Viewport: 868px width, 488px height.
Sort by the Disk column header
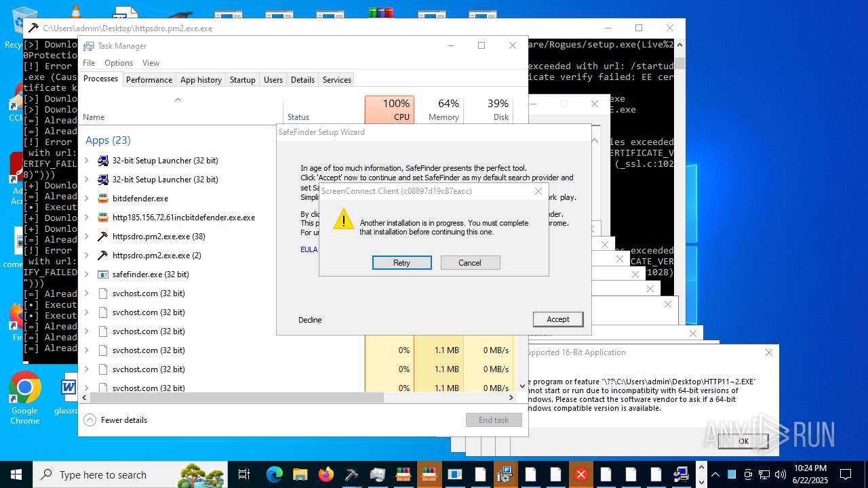[488, 110]
